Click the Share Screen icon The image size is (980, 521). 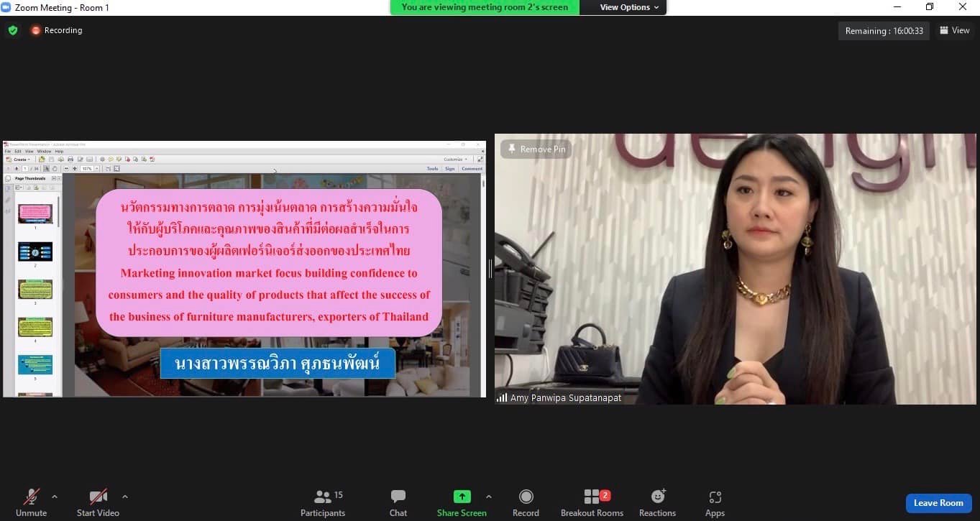[x=462, y=497]
